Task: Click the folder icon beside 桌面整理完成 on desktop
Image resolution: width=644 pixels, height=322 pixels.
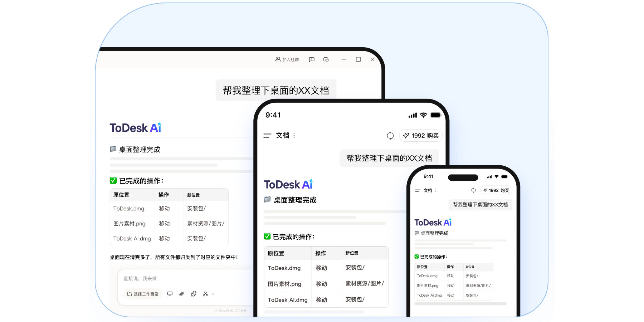Action: click(x=113, y=149)
